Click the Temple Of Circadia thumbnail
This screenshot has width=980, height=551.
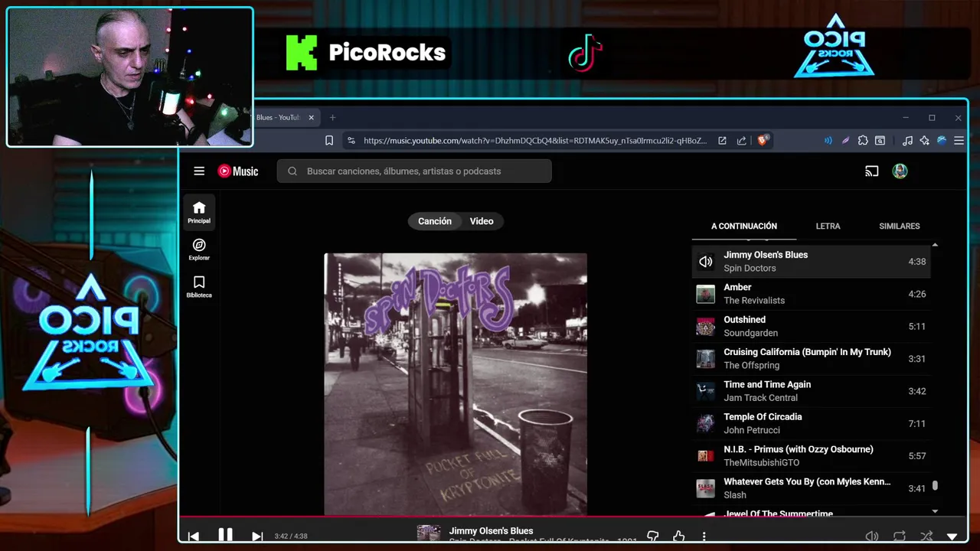705,424
